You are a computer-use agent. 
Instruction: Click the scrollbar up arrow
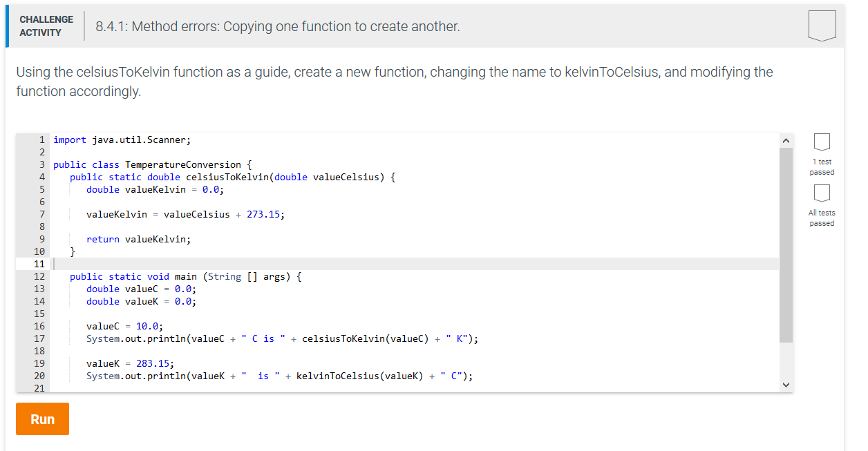click(786, 140)
